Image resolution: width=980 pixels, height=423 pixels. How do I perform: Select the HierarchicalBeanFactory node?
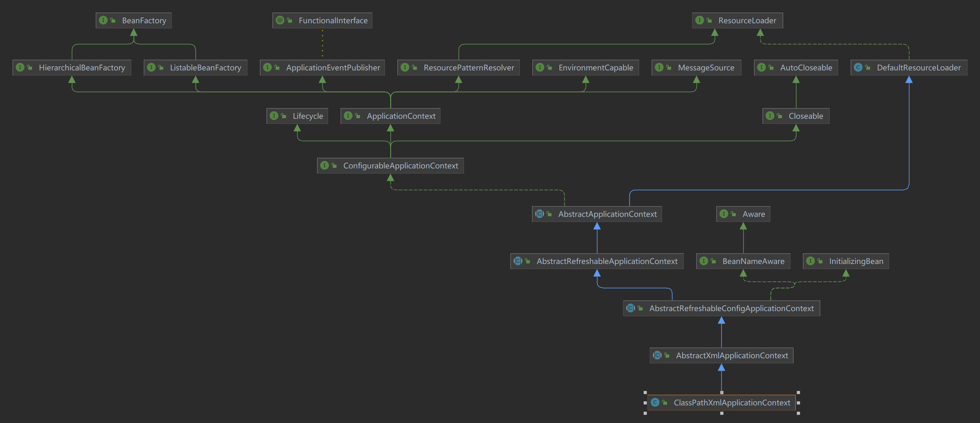(x=82, y=68)
